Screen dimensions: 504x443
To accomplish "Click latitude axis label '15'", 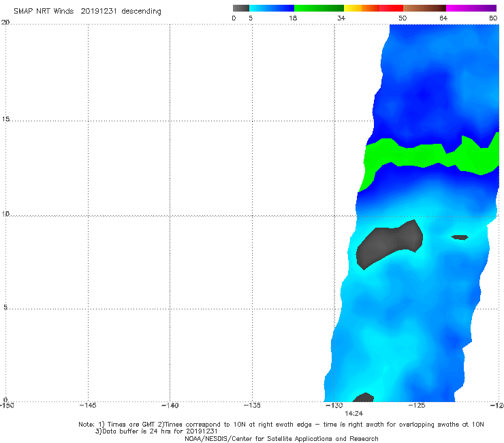I will point(5,119).
